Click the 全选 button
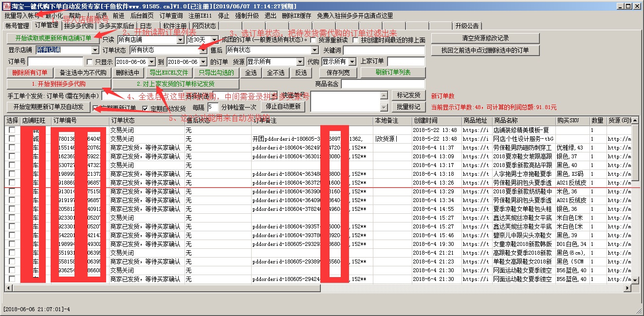Screen dimensions: 644x316 [251, 73]
